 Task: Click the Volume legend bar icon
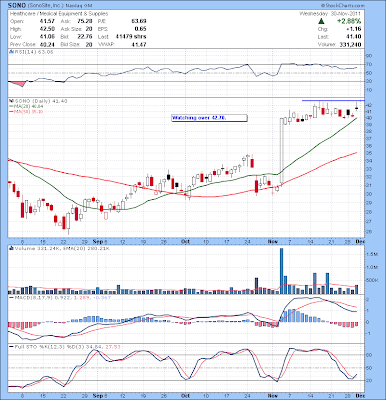pos(10,248)
